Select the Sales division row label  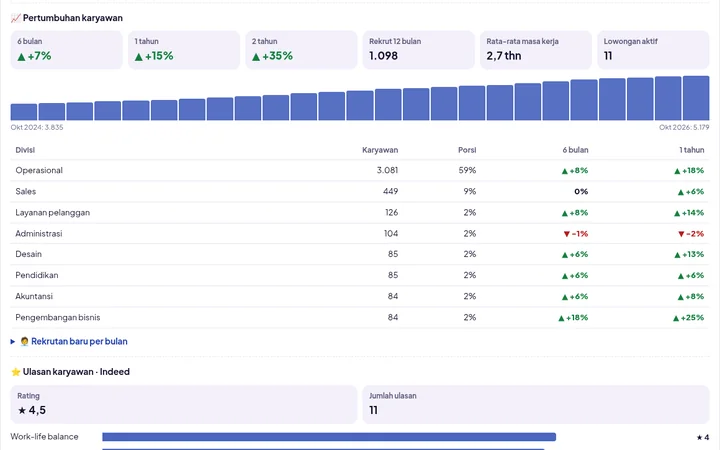click(x=26, y=191)
